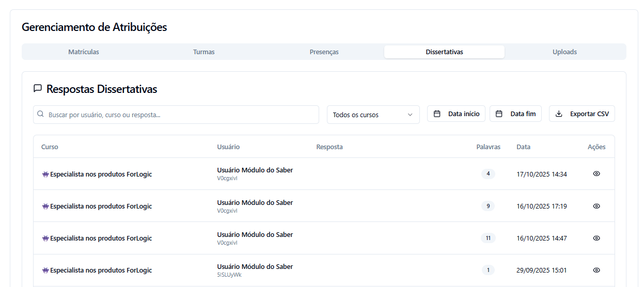Click the 11 word count badge
The width and height of the screenshot is (644, 287).
click(x=488, y=238)
